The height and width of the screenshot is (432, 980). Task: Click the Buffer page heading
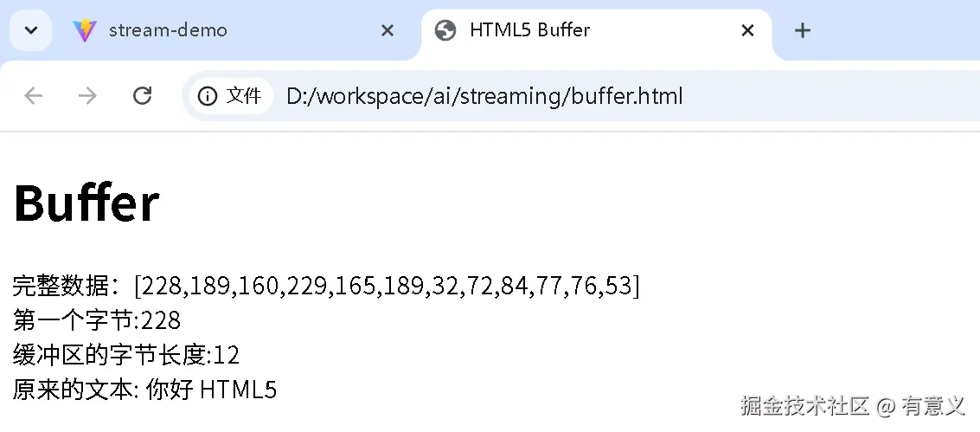click(86, 203)
